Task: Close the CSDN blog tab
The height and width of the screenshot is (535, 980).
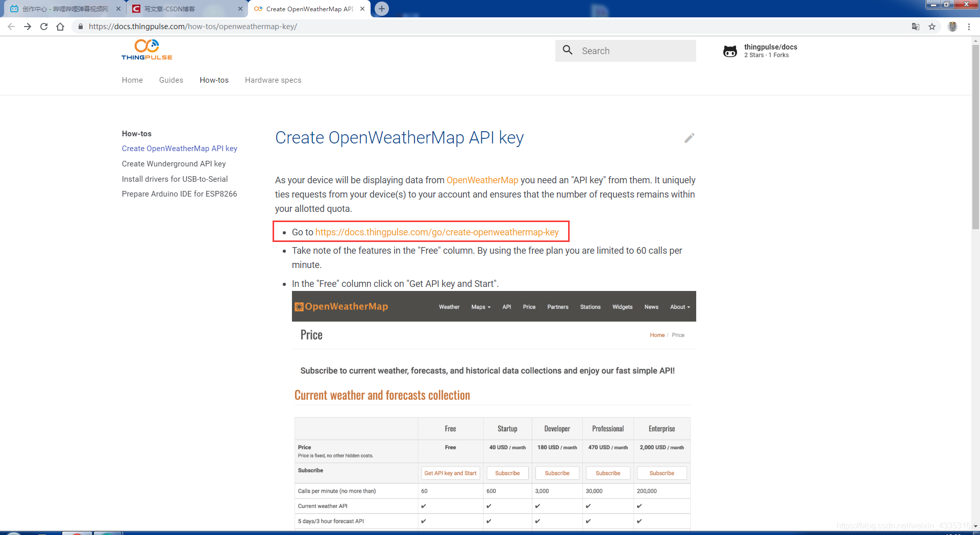Action: point(240,9)
